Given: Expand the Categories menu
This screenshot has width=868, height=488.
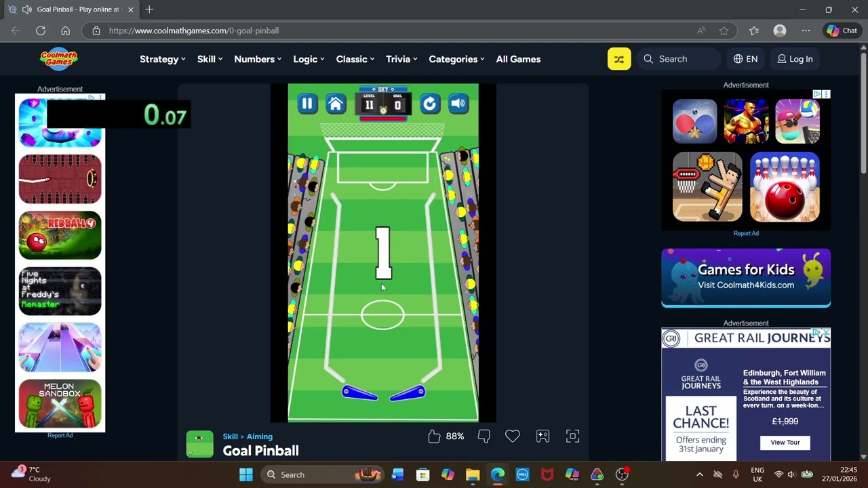Looking at the screenshot, I should [456, 59].
